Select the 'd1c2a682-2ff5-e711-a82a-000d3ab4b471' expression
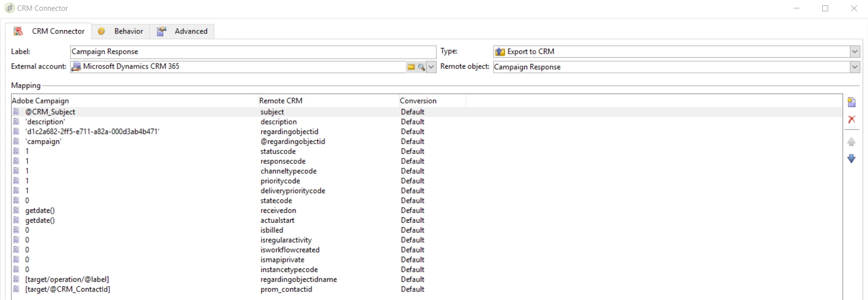The image size is (868, 300). click(x=93, y=132)
